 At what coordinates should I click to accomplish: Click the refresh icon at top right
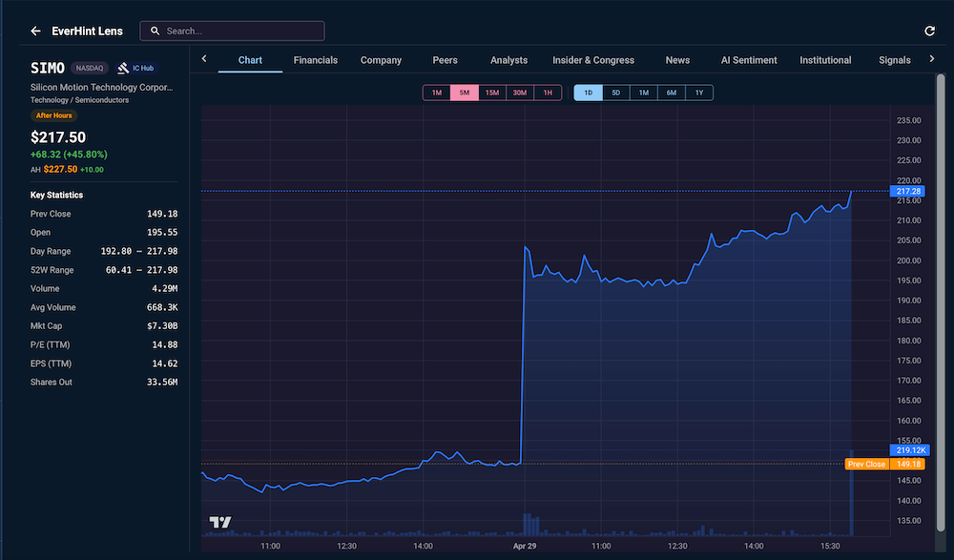(x=929, y=31)
